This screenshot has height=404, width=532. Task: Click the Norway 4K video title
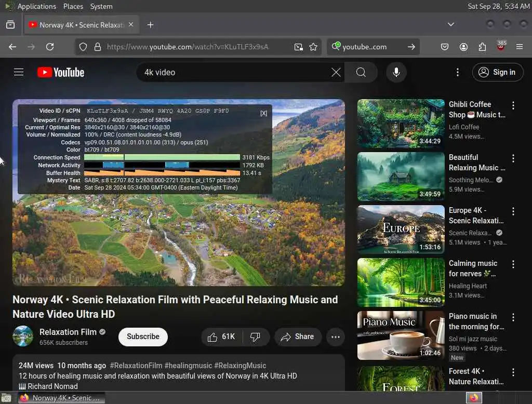(x=175, y=307)
